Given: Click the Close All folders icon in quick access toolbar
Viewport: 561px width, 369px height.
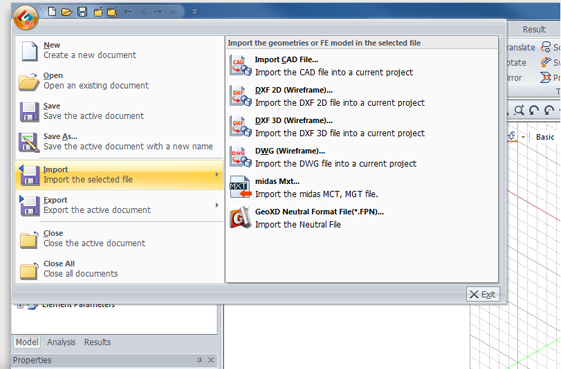Looking at the screenshot, I should [x=112, y=13].
